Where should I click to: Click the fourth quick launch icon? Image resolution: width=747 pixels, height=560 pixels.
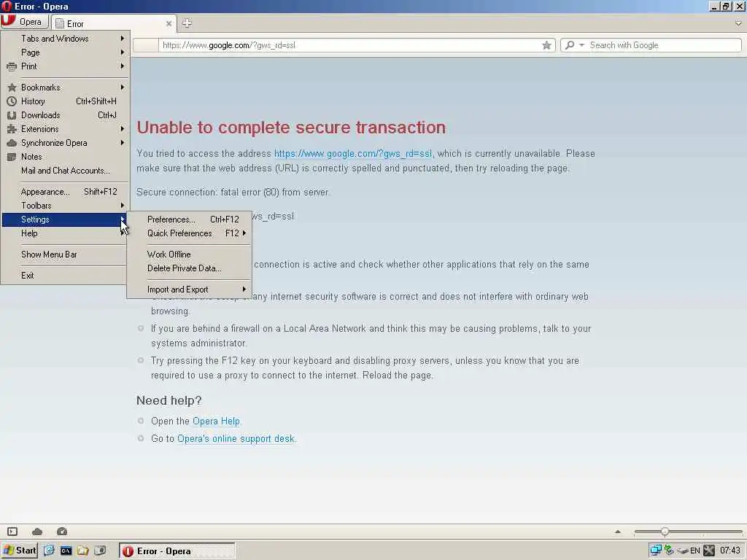(x=100, y=551)
